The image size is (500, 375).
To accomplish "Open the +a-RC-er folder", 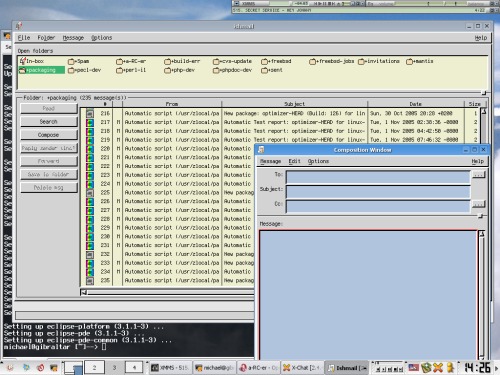I will [131, 61].
